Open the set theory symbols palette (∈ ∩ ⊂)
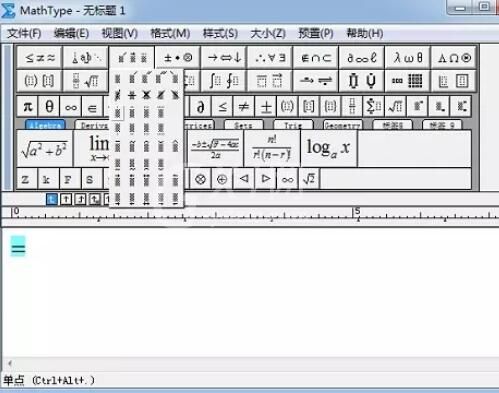 click(x=316, y=58)
